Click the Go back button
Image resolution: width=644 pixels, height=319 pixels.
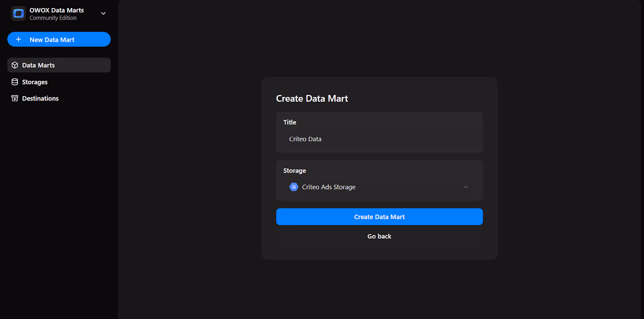click(x=379, y=237)
